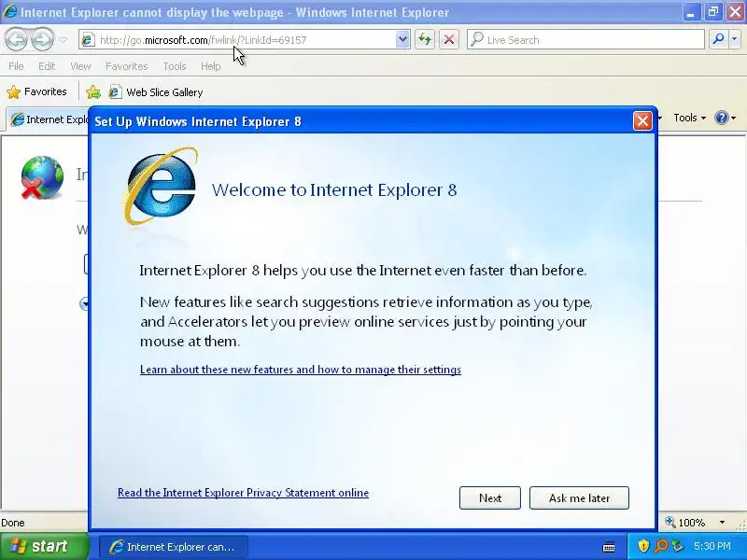
Task: Click the 5:30 PM clock
Action: 712,546
